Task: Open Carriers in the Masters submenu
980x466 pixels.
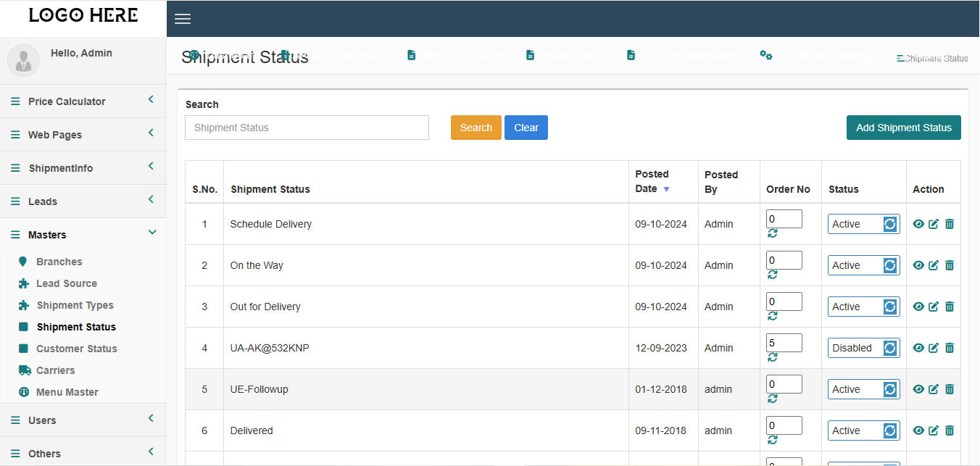Action: pos(55,370)
